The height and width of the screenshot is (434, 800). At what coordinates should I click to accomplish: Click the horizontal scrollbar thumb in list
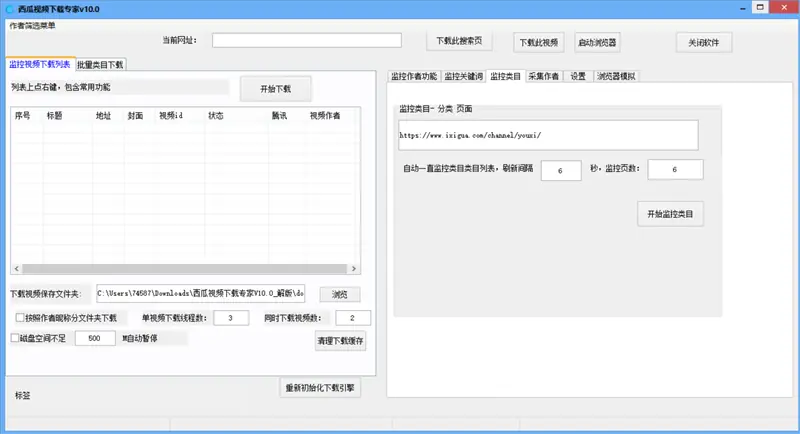point(185,269)
